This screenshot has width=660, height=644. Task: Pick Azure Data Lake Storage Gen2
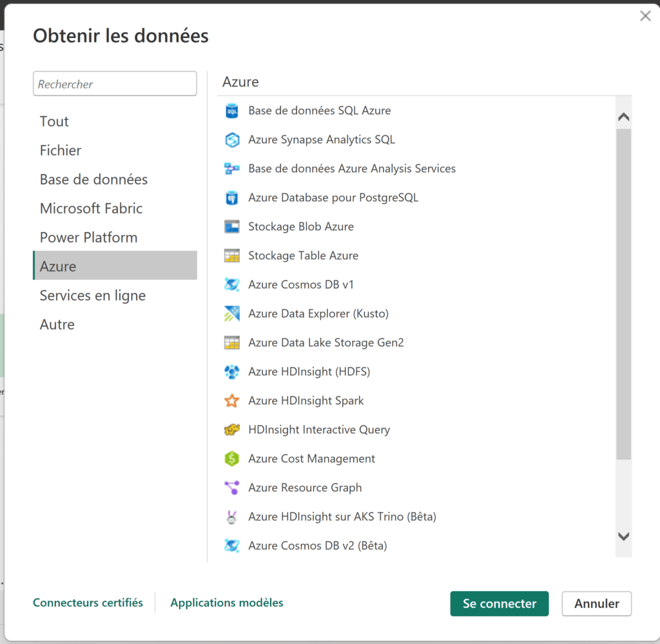pos(326,342)
